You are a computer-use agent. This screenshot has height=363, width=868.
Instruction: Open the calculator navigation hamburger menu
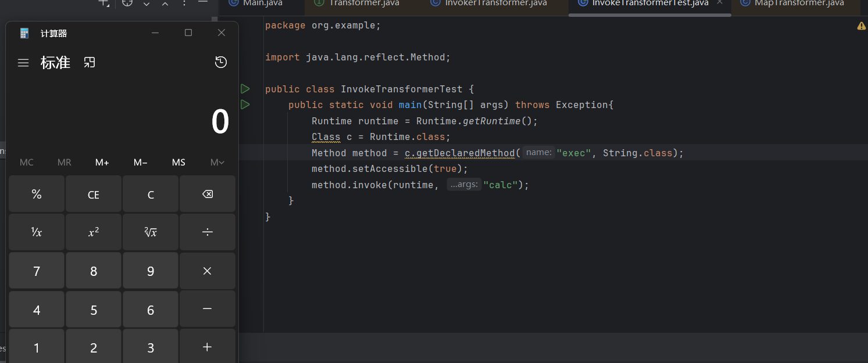[x=23, y=63]
